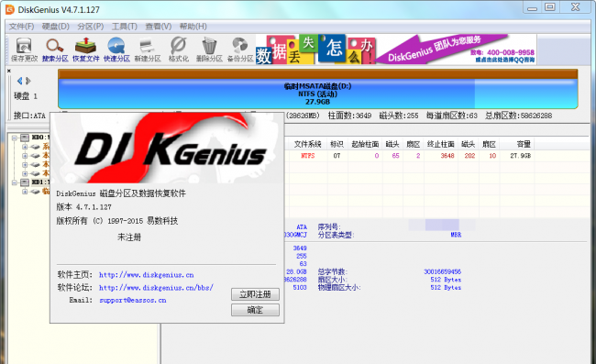This screenshot has width=596, height=364.
Task: Click the MBR partition table type value
Action: (x=456, y=235)
